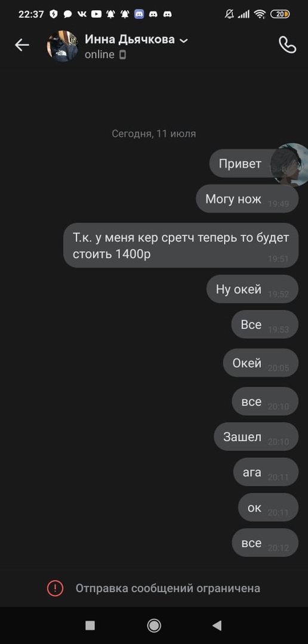Tap Android recent apps square button

(x=90, y=625)
